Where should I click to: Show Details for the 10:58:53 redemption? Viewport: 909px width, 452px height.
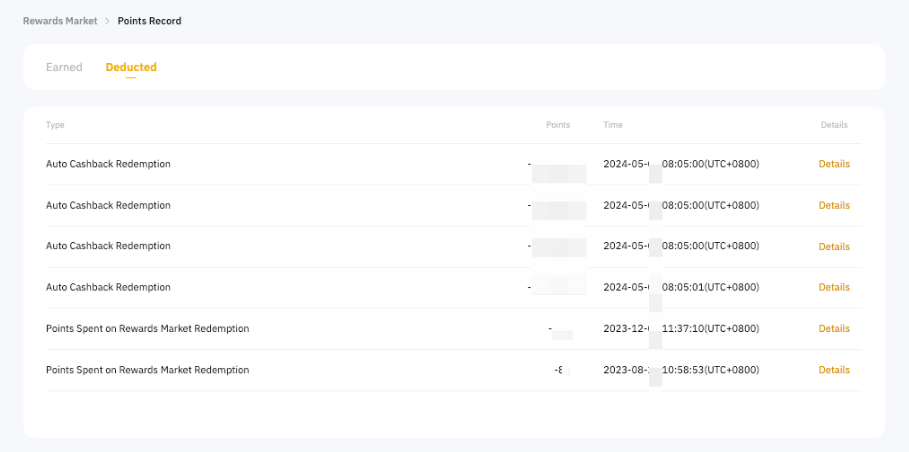833,370
